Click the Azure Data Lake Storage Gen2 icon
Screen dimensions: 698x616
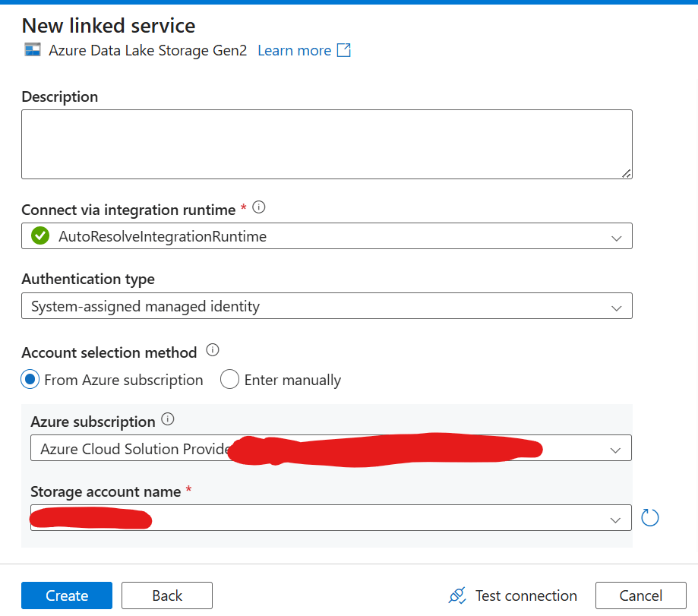point(32,50)
